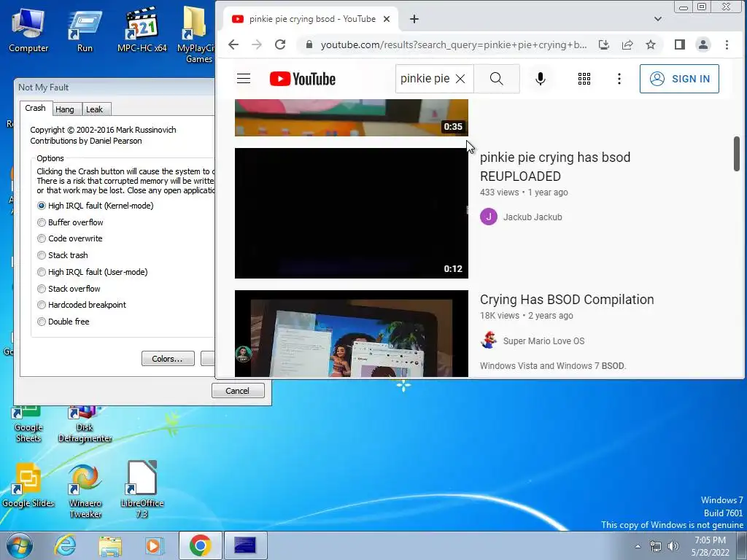Screen dimensions: 747x560
Task: Click the SIGN IN button on YouTube
Action: pyautogui.click(x=679, y=79)
